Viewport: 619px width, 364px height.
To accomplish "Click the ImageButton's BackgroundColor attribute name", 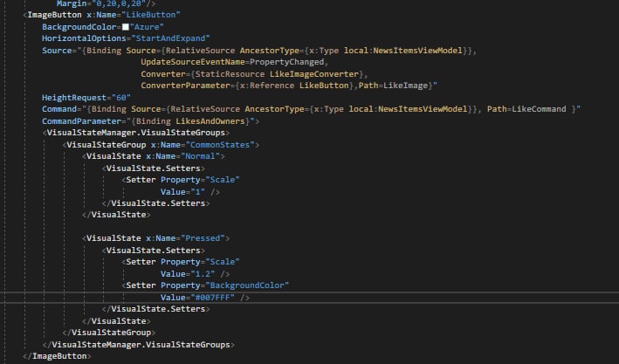I will click(x=79, y=27).
